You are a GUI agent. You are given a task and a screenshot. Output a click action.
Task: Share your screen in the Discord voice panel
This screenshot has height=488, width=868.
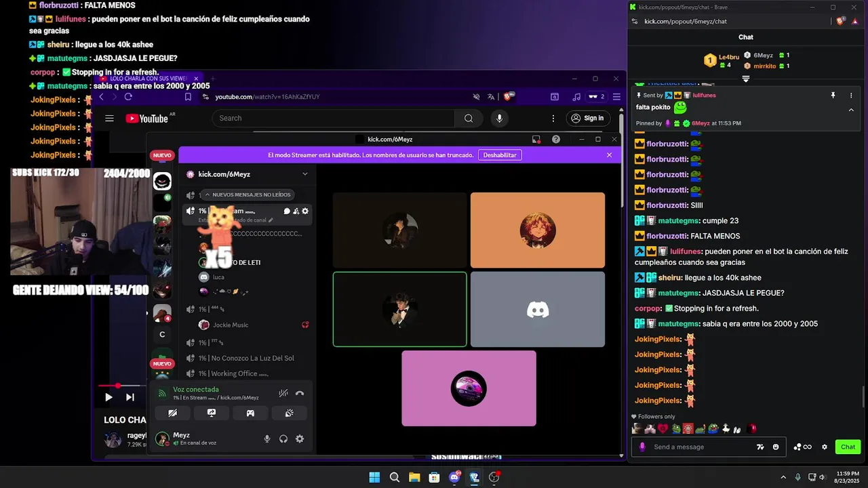coord(211,413)
